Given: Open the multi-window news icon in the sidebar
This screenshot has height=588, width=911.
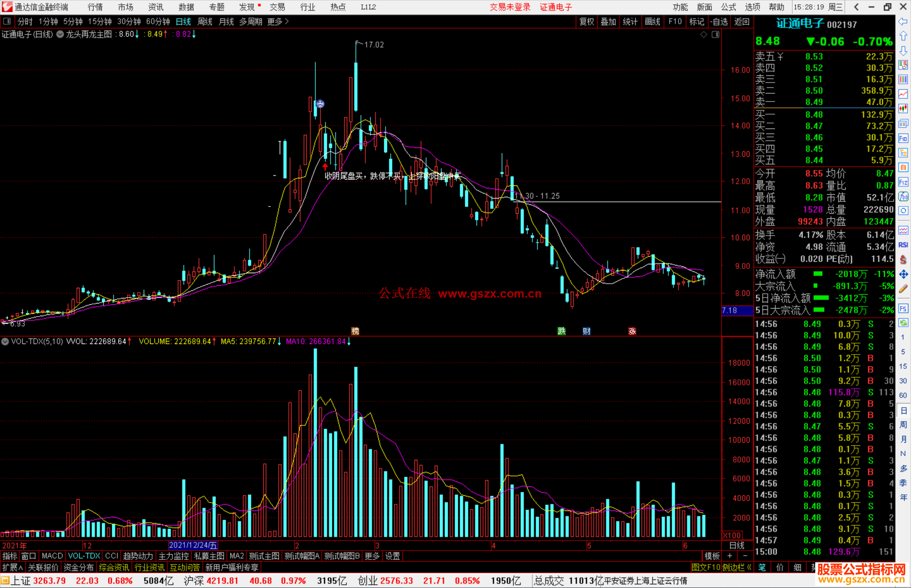Looking at the screenshot, I should coord(903,124).
